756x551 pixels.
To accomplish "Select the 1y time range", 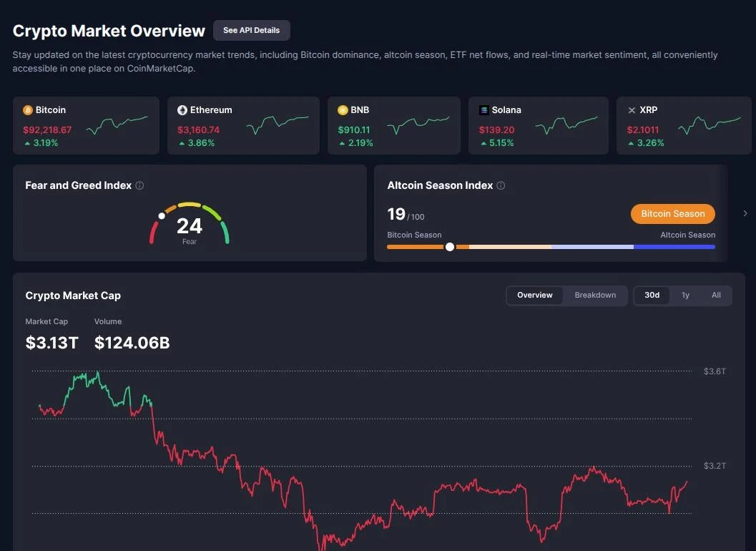I will [x=685, y=295].
